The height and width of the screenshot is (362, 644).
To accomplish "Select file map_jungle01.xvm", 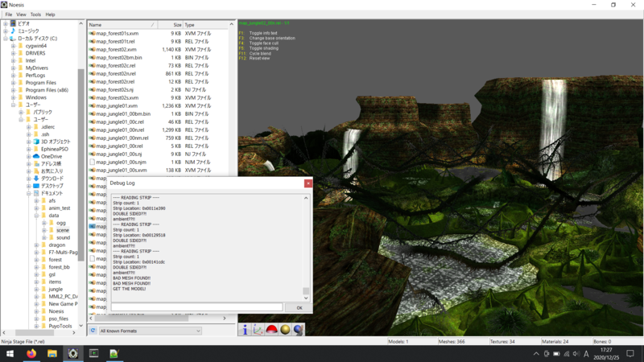I will 117,105.
